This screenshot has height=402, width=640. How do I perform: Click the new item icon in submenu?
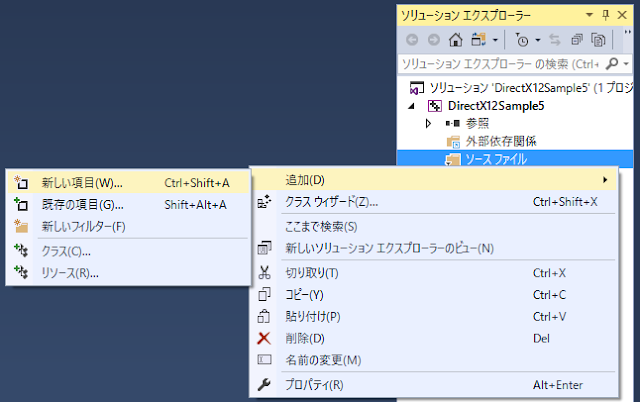pos(21,182)
